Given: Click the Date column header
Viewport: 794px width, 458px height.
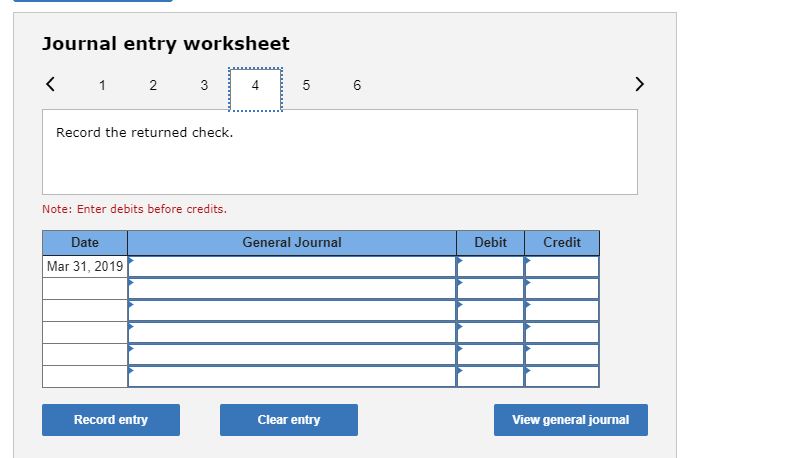Looking at the screenshot, I should tap(85, 243).
